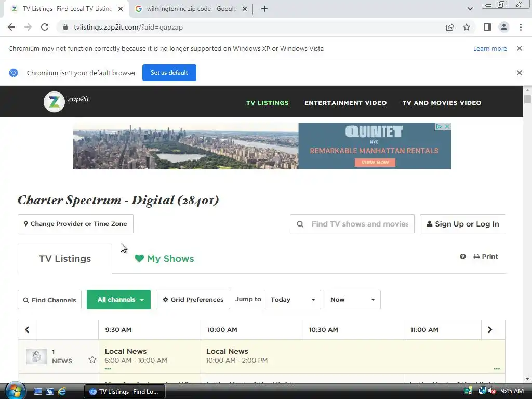Viewport: 532px width, 399px height.
Task: Click the channel 1 NEWS logo thumbnail
Action: click(36, 356)
